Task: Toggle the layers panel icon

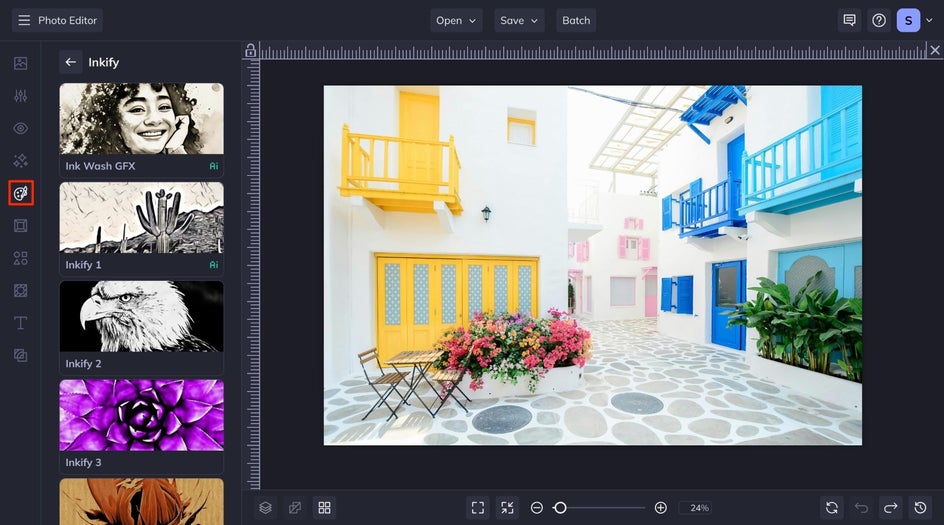Action: click(x=265, y=508)
